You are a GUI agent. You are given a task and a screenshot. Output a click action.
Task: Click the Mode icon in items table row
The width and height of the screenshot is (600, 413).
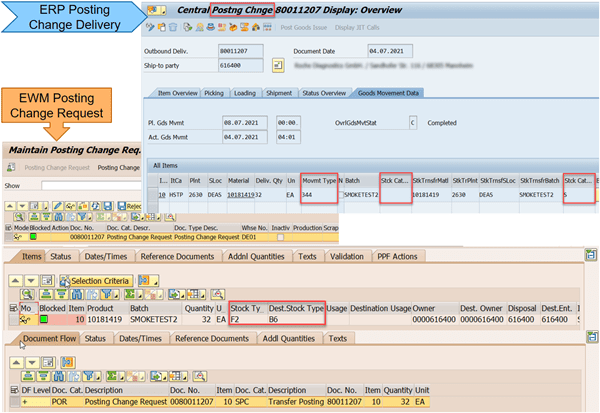[x=25, y=320]
